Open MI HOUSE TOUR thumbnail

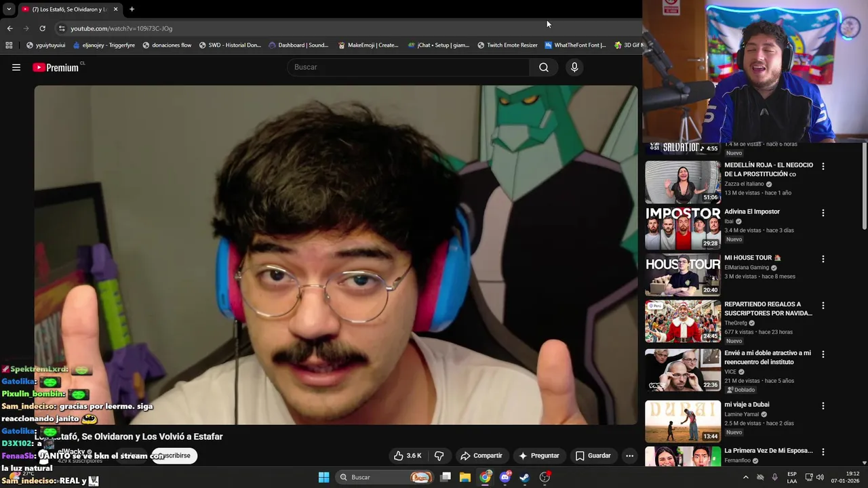[682, 274]
